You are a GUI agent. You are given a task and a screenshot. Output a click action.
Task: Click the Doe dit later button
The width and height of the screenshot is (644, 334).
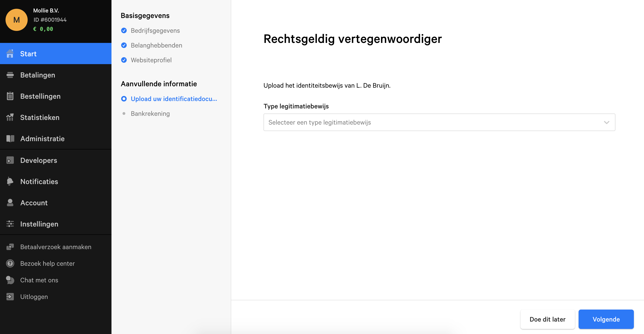(x=547, y=319)
